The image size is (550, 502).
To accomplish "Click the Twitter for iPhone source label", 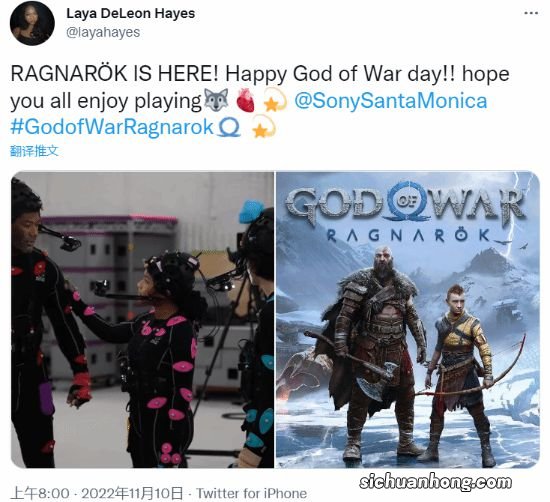I will click(251, 493).
